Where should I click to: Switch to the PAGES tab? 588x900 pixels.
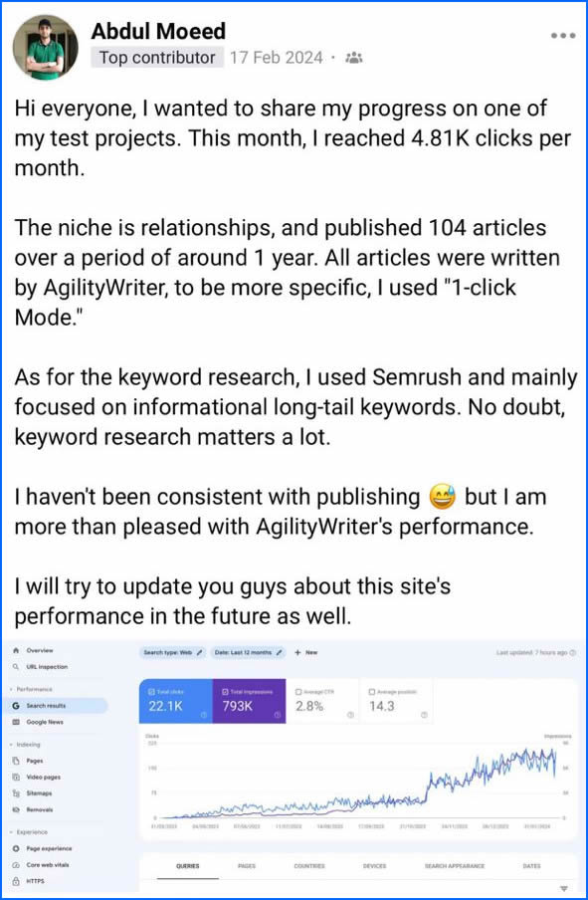(246, 866)
